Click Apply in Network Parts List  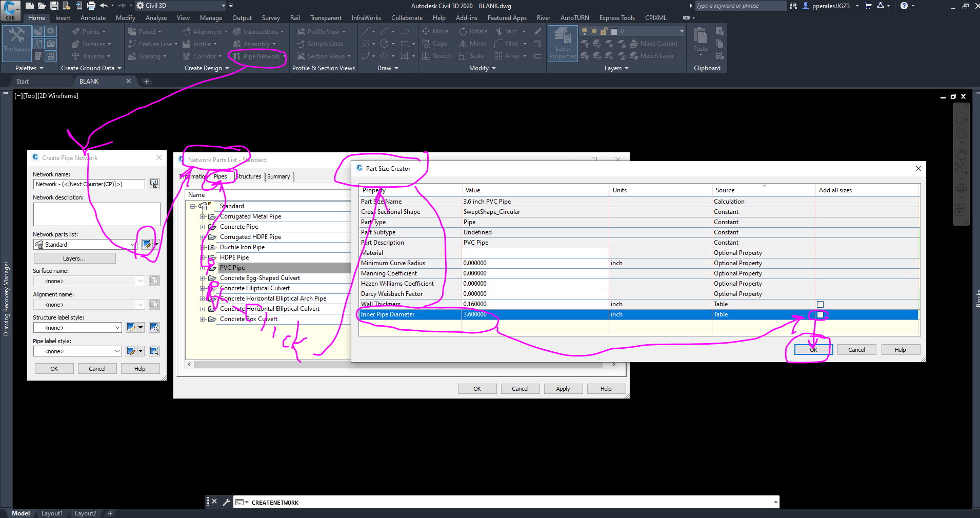[x=563, y=389]
